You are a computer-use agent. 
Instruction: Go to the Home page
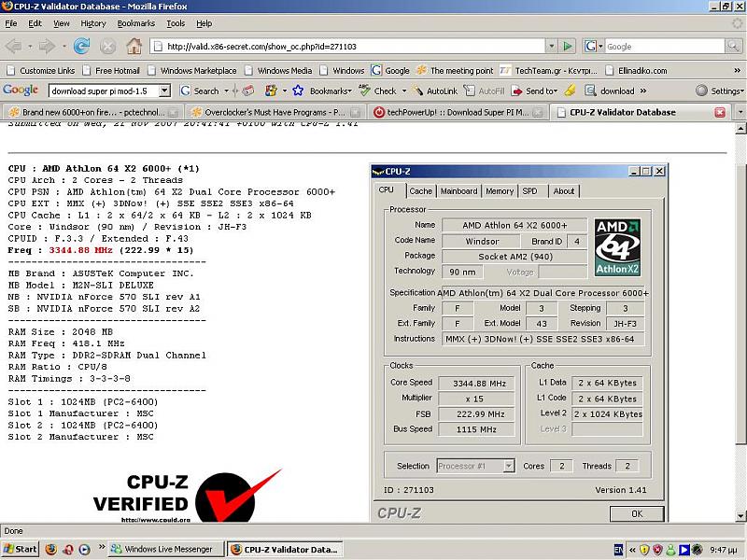(x=134, y=46)
